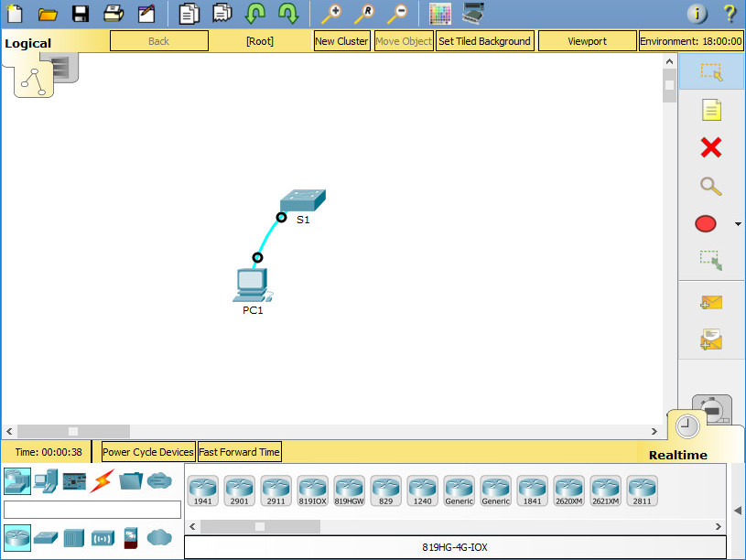Click the New Cluster button

click(x=341, y=41)
